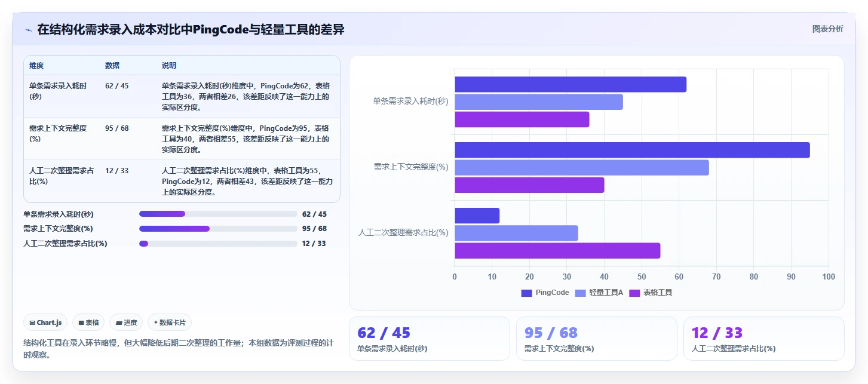Screen dimensions: 868x384
Task: Click chart axis label 单条需求录入耗时(秒)
Action: 410,102
